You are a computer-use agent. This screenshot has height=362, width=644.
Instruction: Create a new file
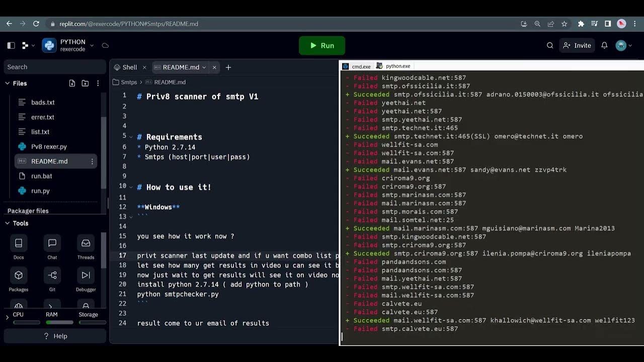click(x=72, y=83)
